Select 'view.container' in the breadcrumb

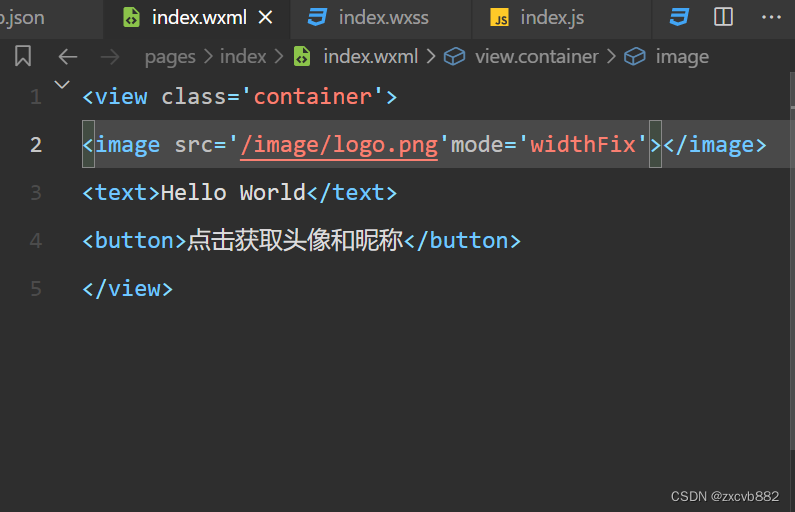536,57
